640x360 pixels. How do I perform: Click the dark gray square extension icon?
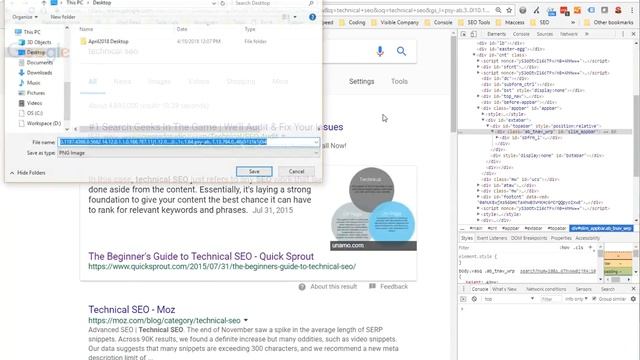tap(604, 10)
